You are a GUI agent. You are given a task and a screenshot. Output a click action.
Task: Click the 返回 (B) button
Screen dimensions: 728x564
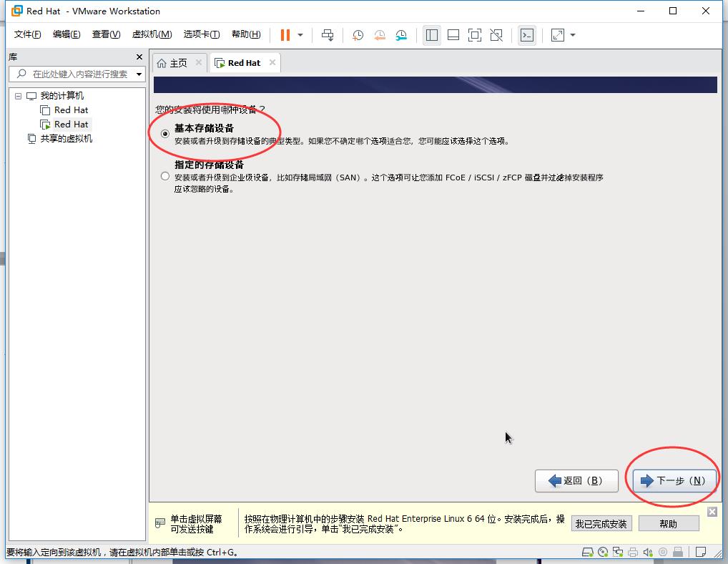pyautogui.click(x=576, y=481)
